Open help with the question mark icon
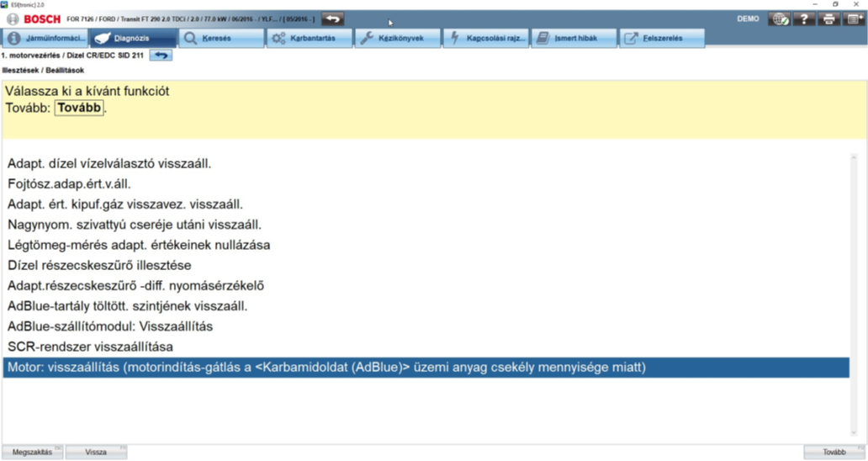 pyautogui.click(x=804, y=19)
